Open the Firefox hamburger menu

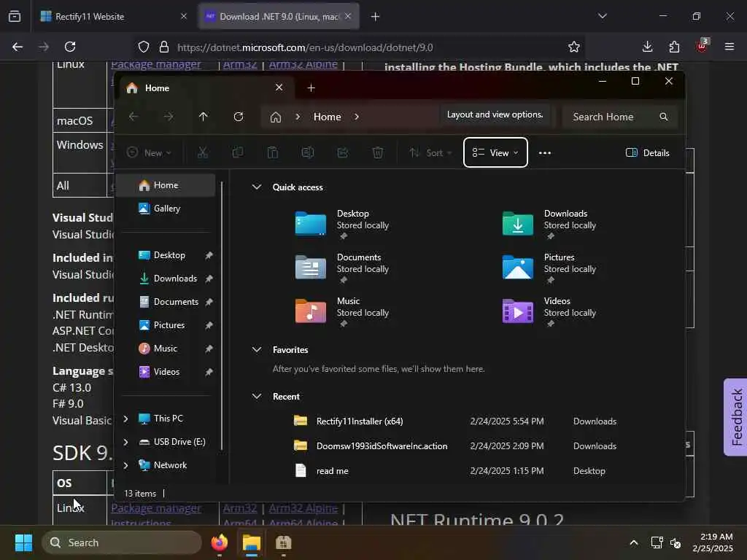(729, 47)
